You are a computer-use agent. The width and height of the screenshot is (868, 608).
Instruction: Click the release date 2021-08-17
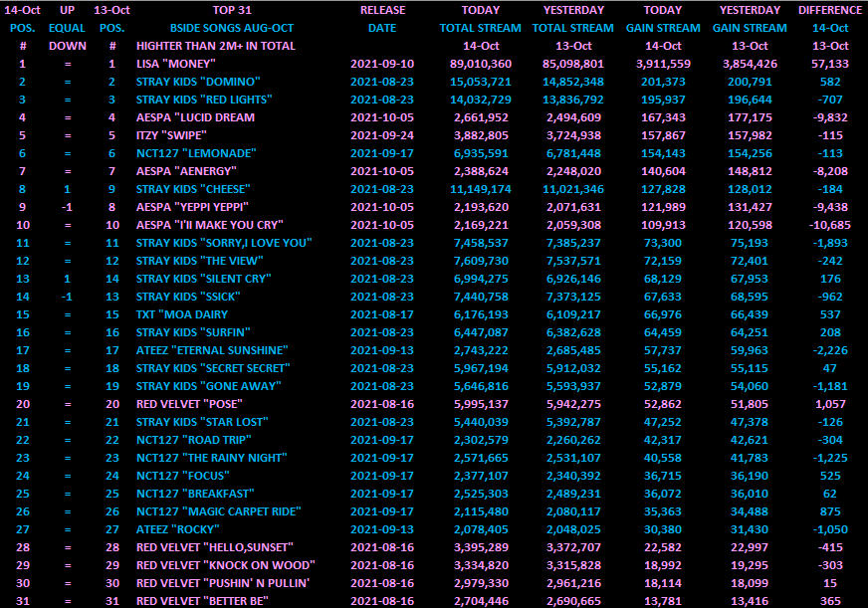[382, 314]
